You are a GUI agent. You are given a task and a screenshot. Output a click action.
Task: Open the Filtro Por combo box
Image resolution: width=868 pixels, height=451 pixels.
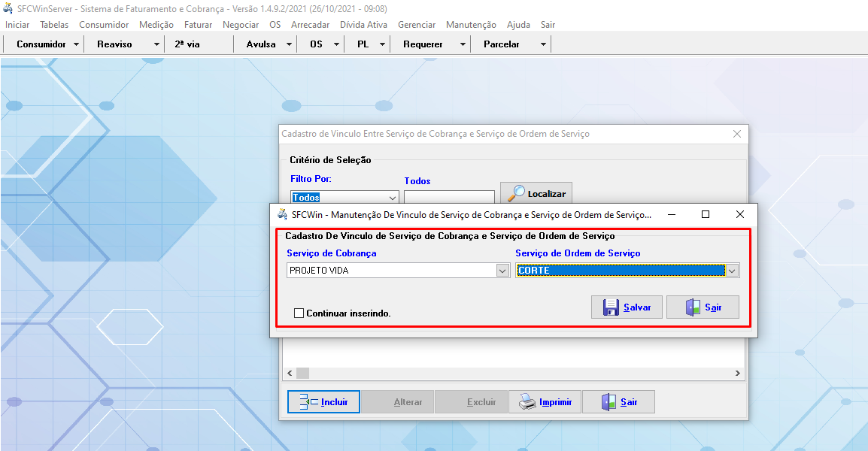pyautogui.click(x=393, y=198)
